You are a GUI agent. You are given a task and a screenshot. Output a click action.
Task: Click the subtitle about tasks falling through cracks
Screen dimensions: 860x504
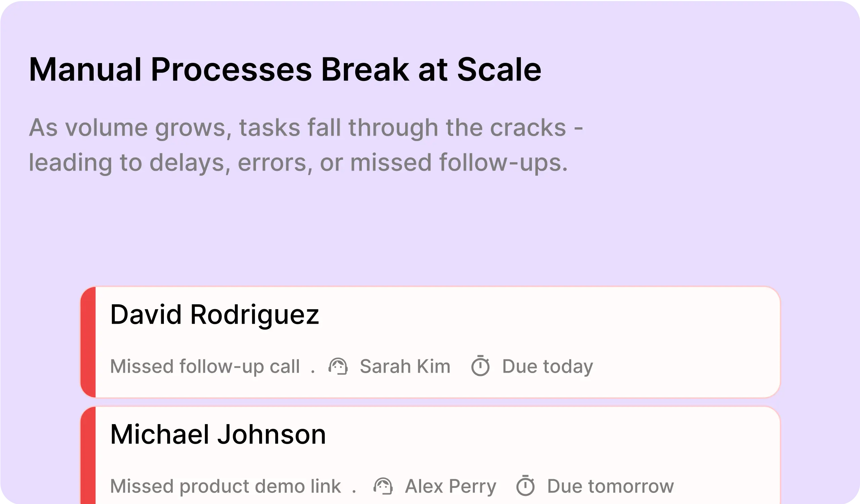[x=306, y=145]
